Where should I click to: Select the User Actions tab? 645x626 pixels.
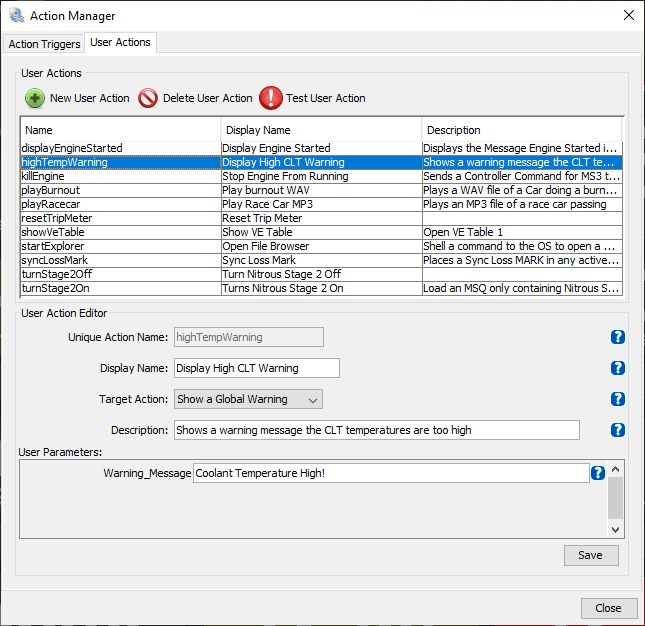tap(120, 42)
